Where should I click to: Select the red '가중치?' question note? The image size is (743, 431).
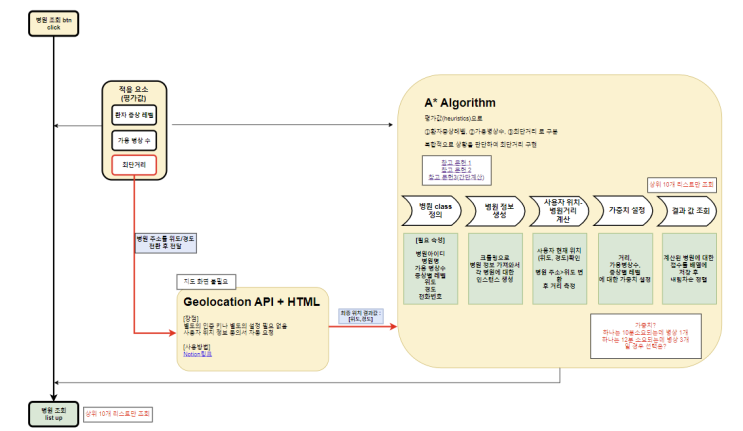646,336
